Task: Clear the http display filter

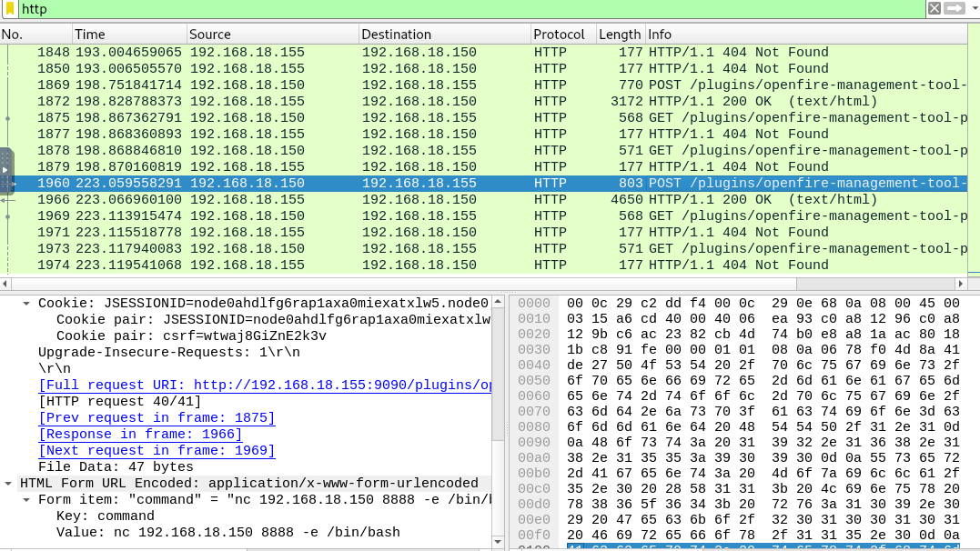Action: pos(934,8)
